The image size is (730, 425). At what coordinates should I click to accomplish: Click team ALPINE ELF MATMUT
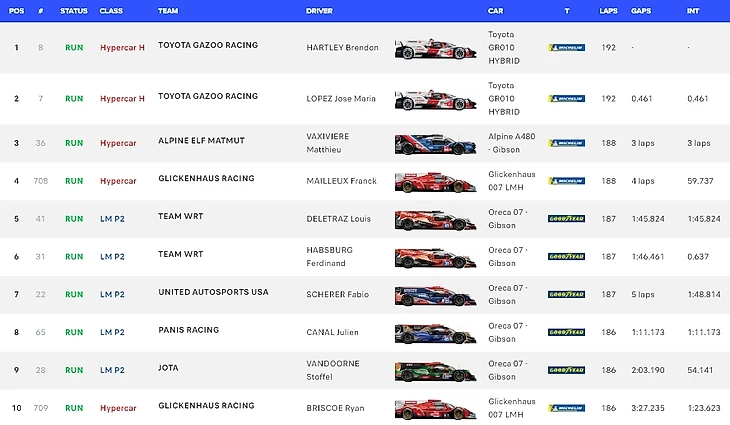201,141
